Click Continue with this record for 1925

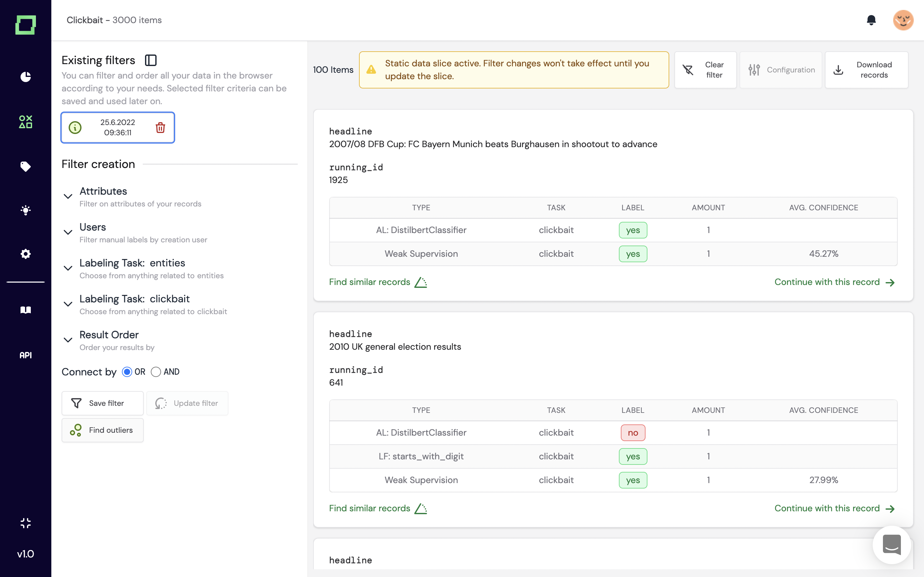tap(834, 282)
